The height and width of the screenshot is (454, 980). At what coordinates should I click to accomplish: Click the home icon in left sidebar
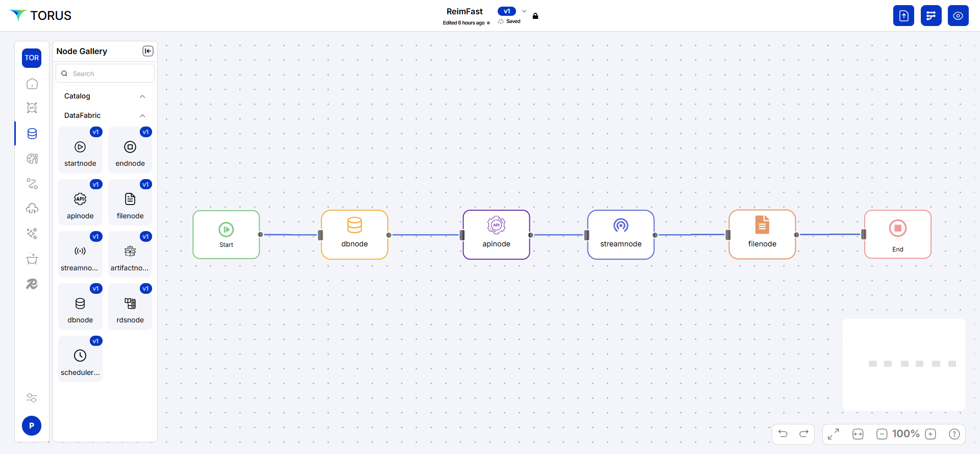[32, 84]
